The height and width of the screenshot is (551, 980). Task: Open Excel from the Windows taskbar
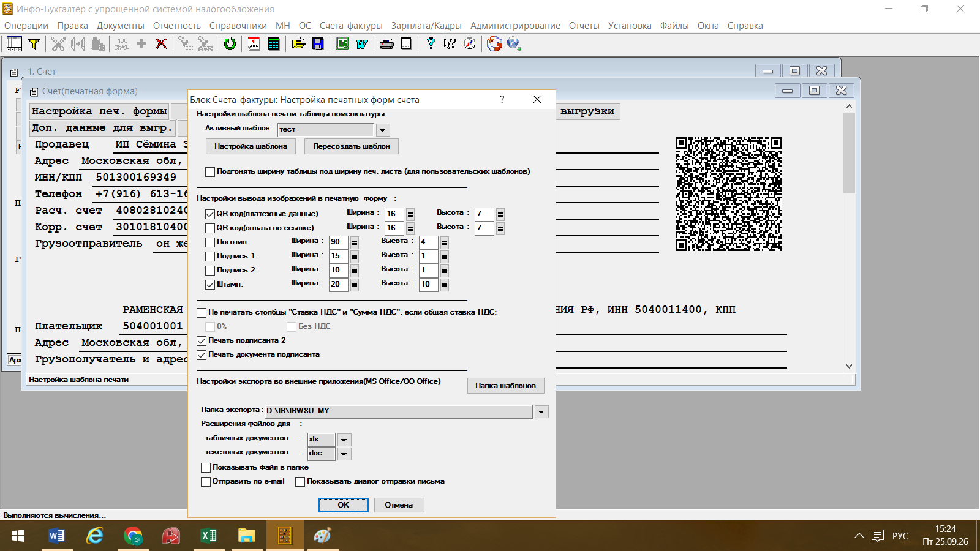pyautogui.click(x=208, y=536)
